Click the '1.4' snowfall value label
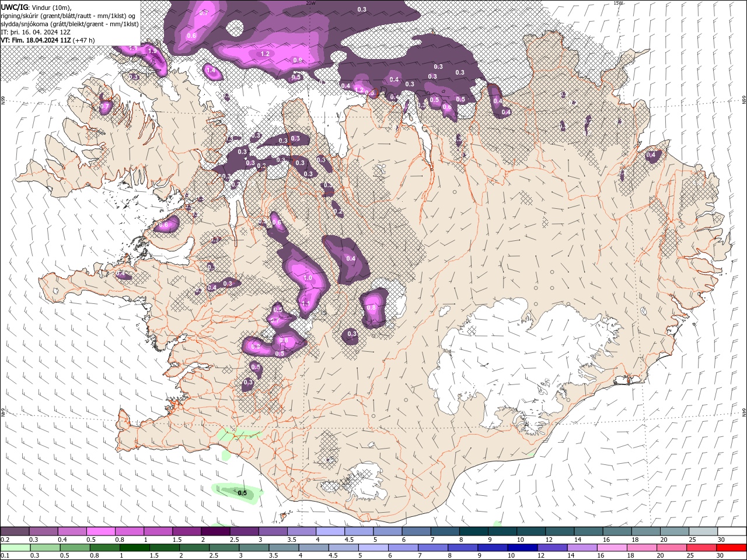 211,71
